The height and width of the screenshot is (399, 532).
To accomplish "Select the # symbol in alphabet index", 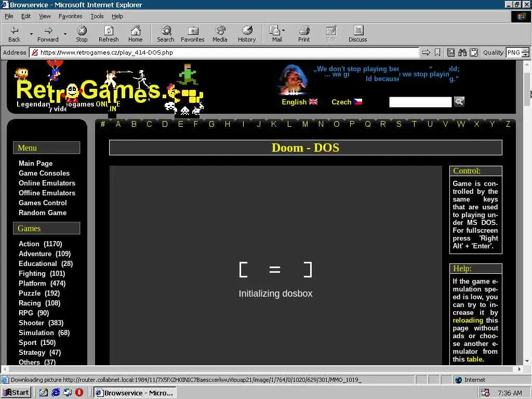I will pos(103,124).
